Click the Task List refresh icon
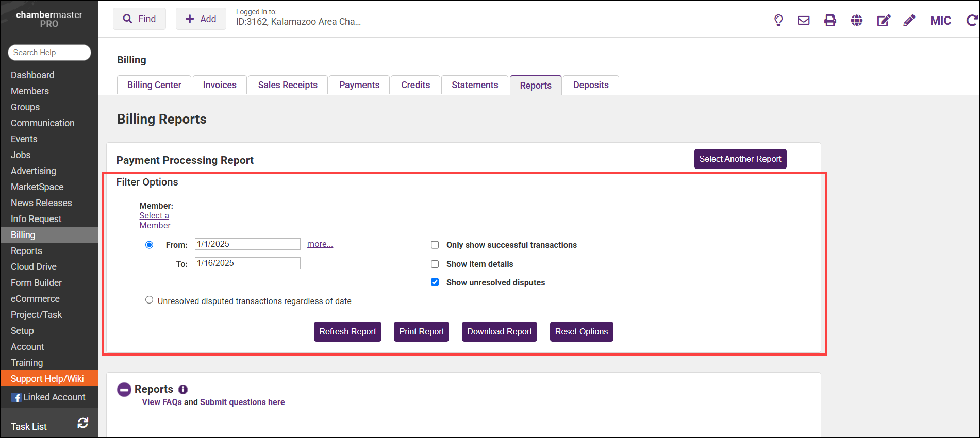The image size is (980, 438). click(x=82, y=423)
